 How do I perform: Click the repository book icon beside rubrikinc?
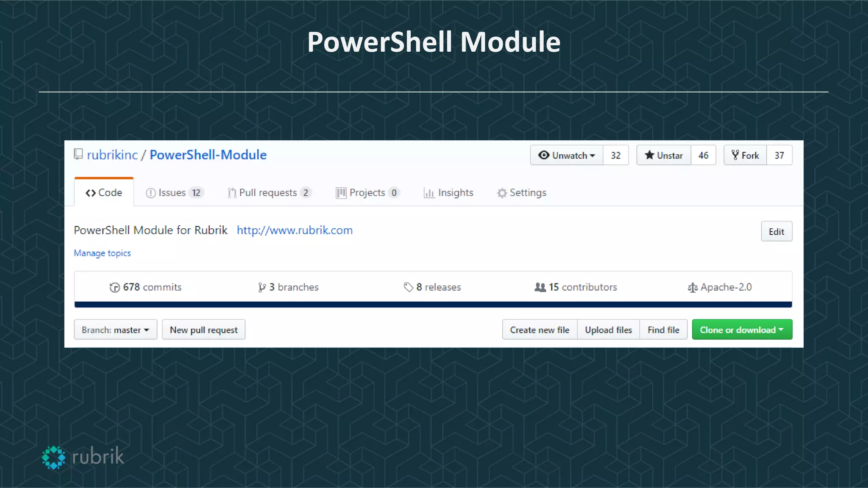pyautogui.click(x=78, y=154)
